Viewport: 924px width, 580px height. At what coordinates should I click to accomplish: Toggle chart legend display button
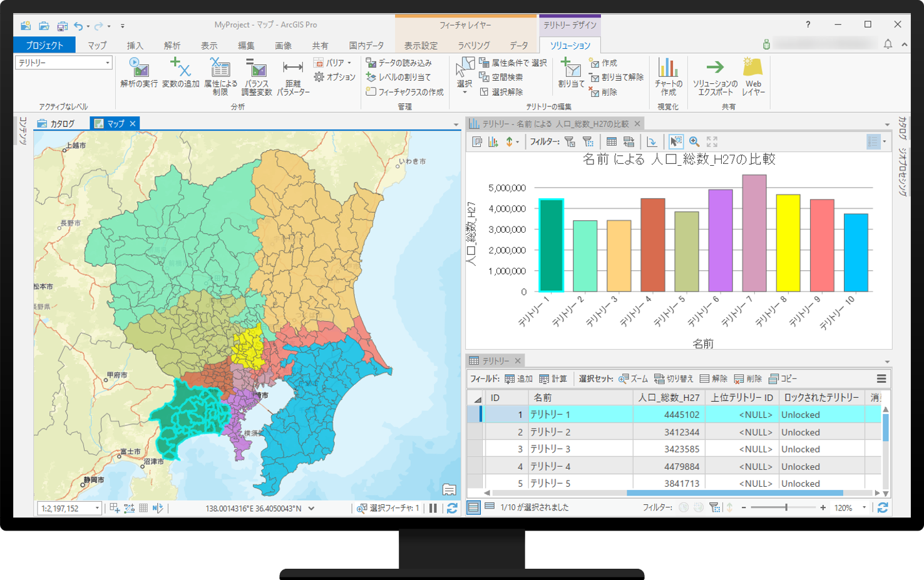[874, 142]
